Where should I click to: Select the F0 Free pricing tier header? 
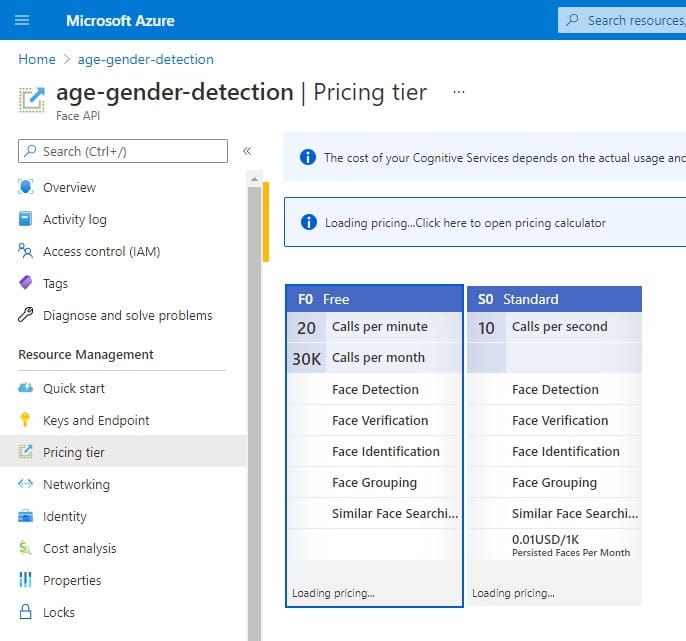[x=374, y=299]
